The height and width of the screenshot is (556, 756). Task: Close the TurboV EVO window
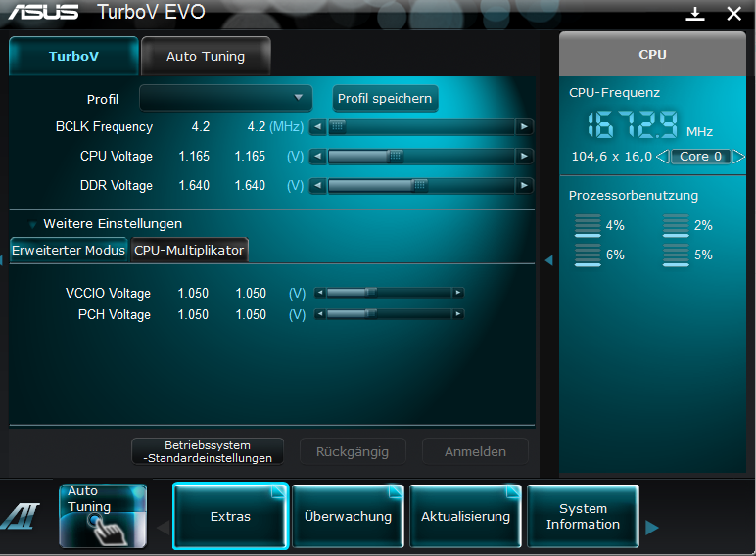click(x=733, y=14)
